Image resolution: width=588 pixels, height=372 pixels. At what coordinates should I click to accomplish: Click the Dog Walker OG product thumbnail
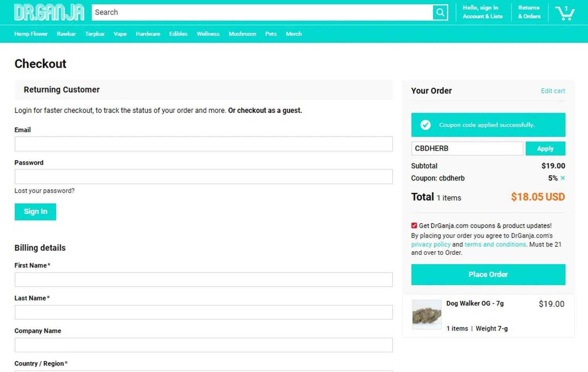pos(427,314)
